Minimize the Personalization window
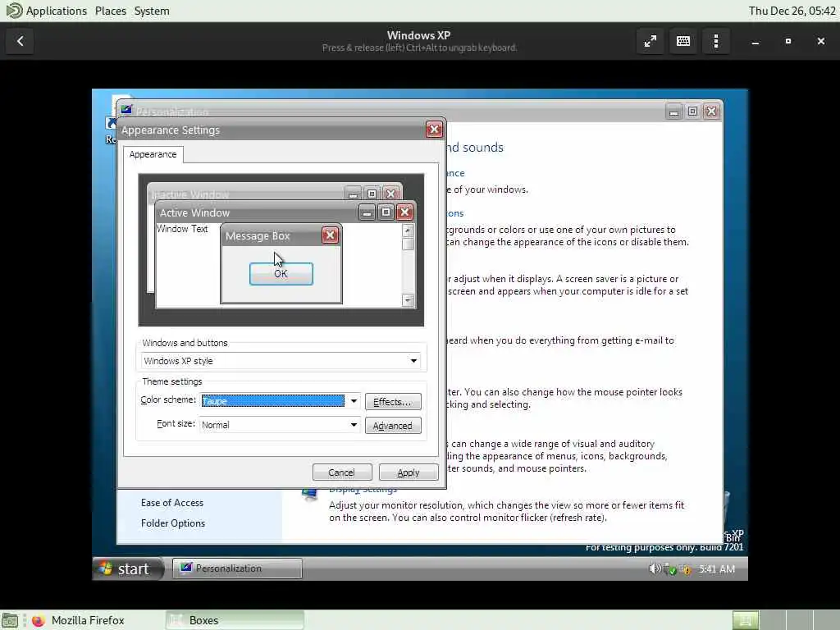The image size is (840, 630). pos(674,111)
